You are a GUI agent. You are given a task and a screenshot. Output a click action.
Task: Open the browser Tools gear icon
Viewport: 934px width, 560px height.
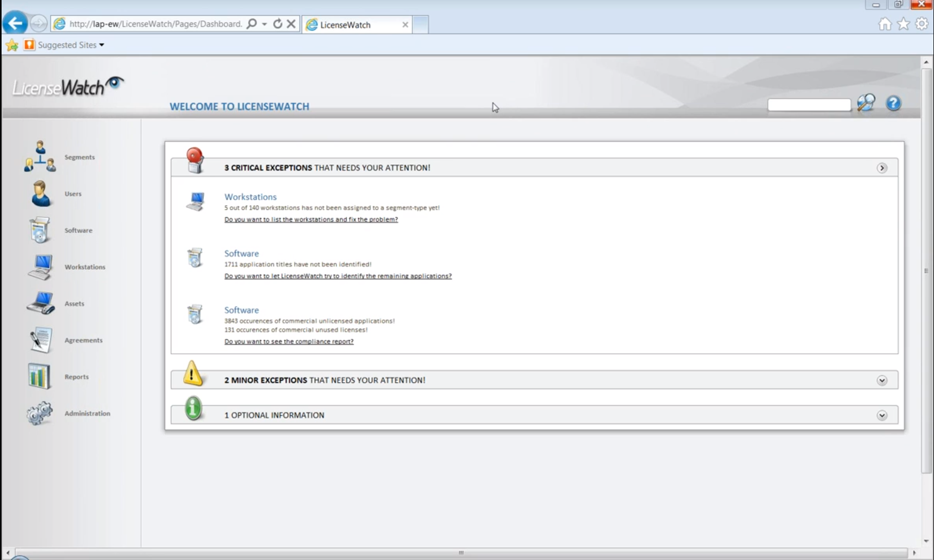click(922, 24)
